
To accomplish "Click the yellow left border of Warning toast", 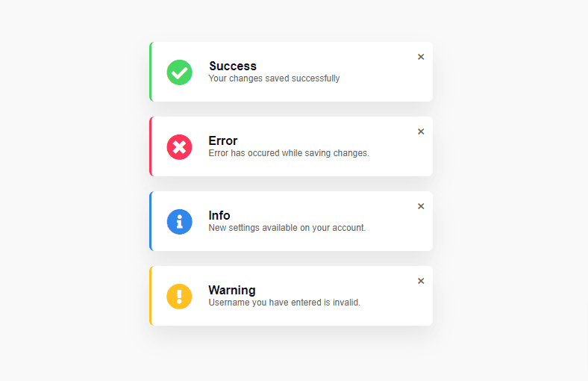I will pos(151,296).
